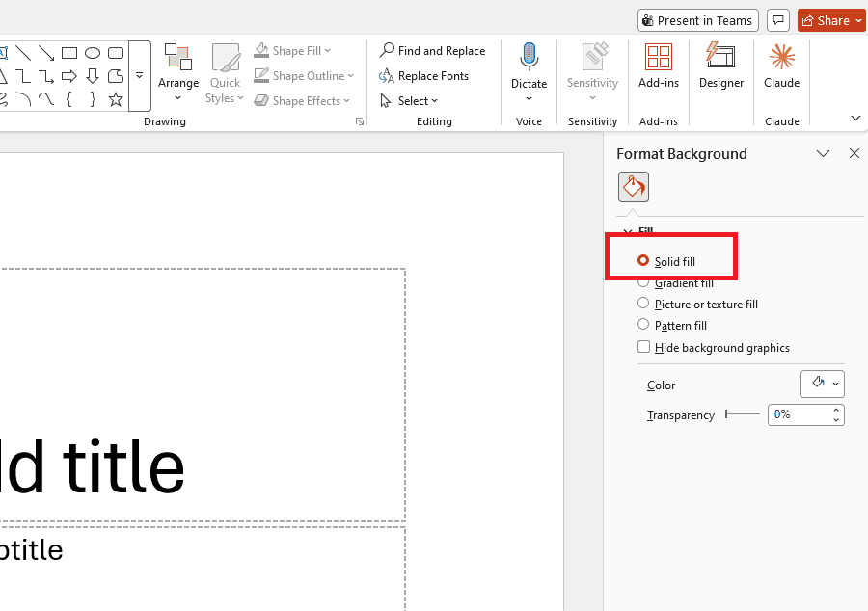Click the Present in Teams button
The height and width of the screenshot is (611, 868).
pyautogui.click(x=697, y=20)
